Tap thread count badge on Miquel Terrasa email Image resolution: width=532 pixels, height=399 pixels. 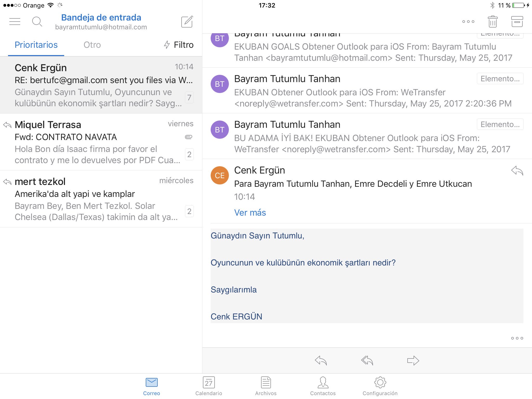pos(189,155)
